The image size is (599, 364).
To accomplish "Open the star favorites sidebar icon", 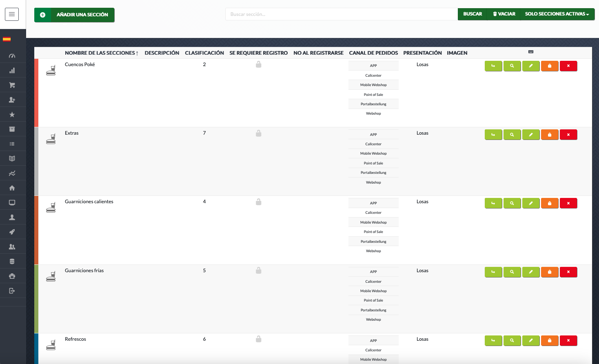I will pyautogui.click(x=12, y=115).
